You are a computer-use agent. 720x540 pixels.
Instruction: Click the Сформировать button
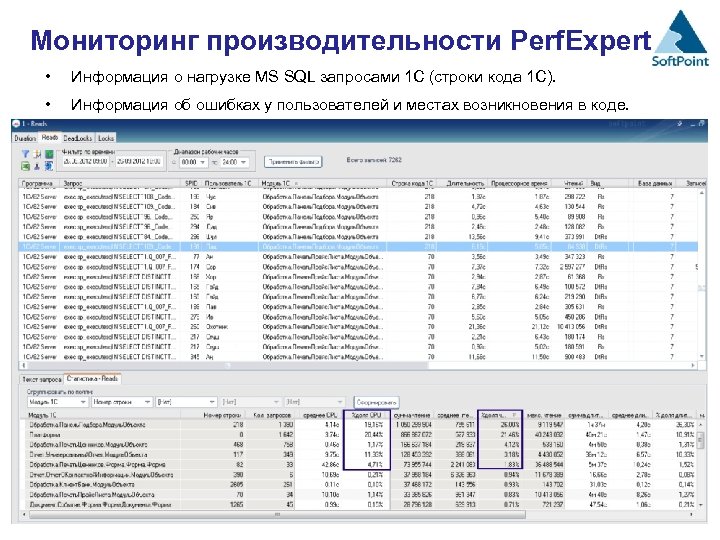(x=376, y=402)
